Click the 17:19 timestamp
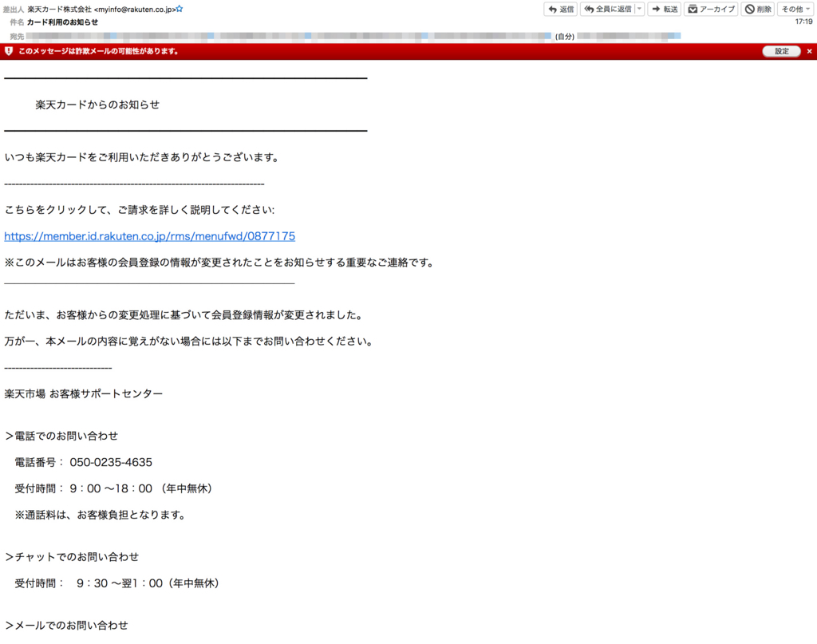Screen dimensions: 817x644 click(x=804, y=22)
